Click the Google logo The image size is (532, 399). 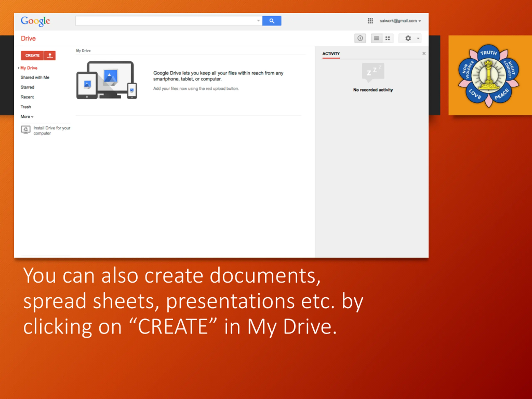[35, 21]
